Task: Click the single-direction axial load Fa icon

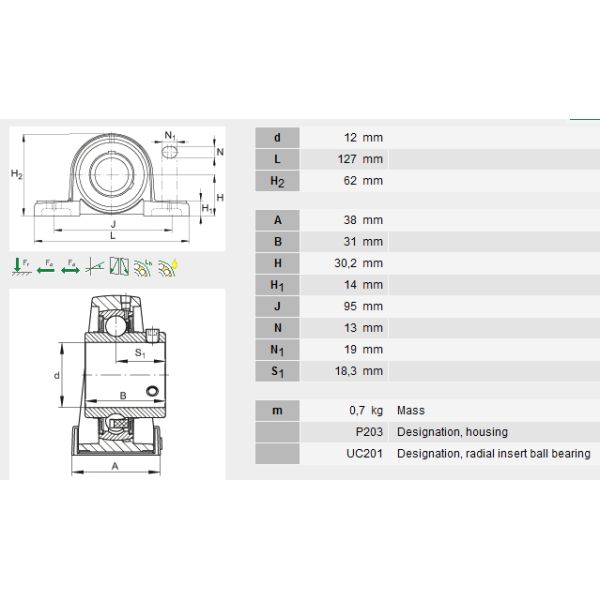Action: pos(45,266)
